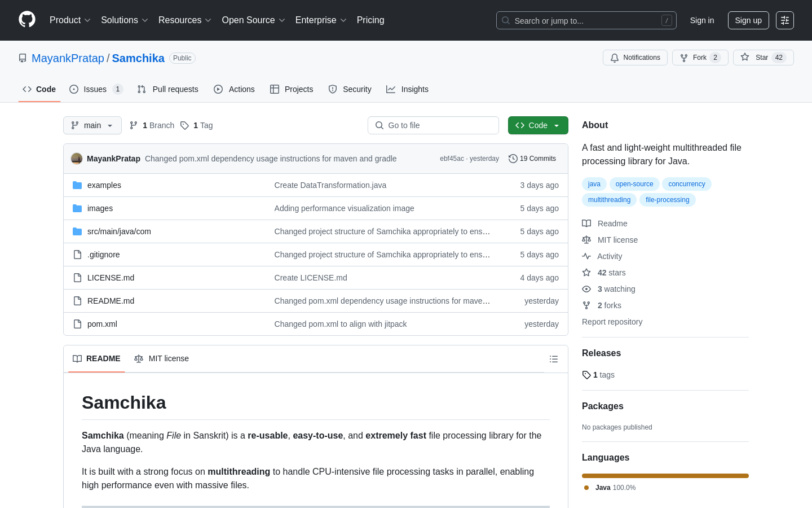Image resolution: width=812 pixels, height=508 pixels.
Task: Open the 1 tags link under Releases
Action: tap(598, 375)
